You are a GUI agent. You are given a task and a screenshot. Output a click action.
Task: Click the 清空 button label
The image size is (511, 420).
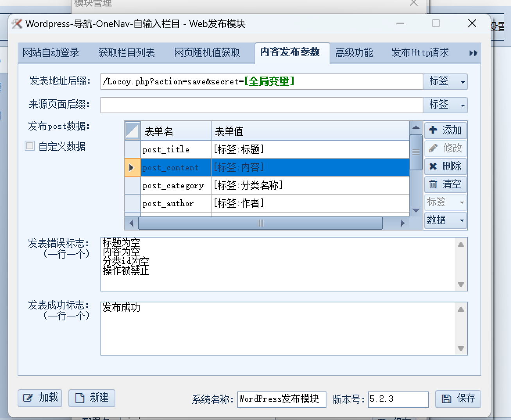(x=452, y=184)
